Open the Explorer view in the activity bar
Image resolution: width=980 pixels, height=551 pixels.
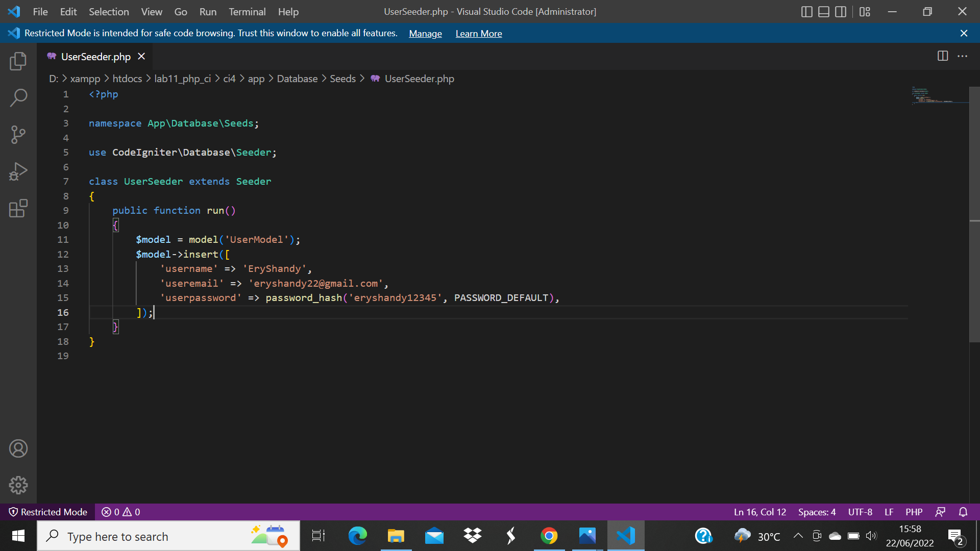pos(18,61)
